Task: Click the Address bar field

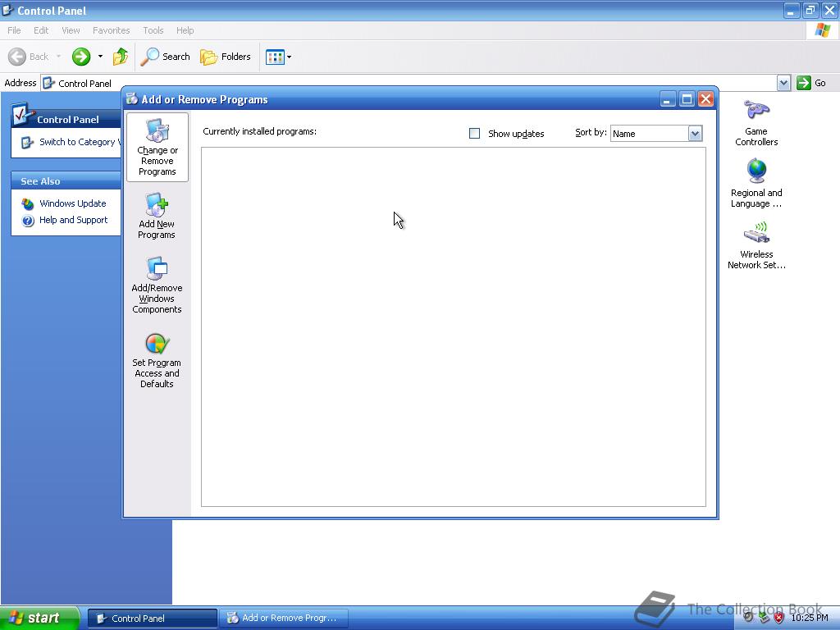Action: pyautogui.click(x=409, y=83)
